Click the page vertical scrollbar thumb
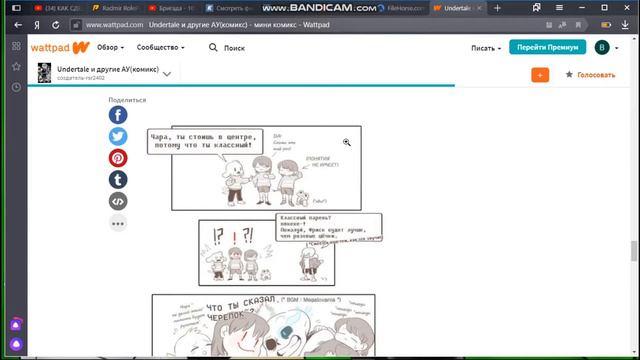The width and height of the screenshot is (640, 360). (633, 251)
